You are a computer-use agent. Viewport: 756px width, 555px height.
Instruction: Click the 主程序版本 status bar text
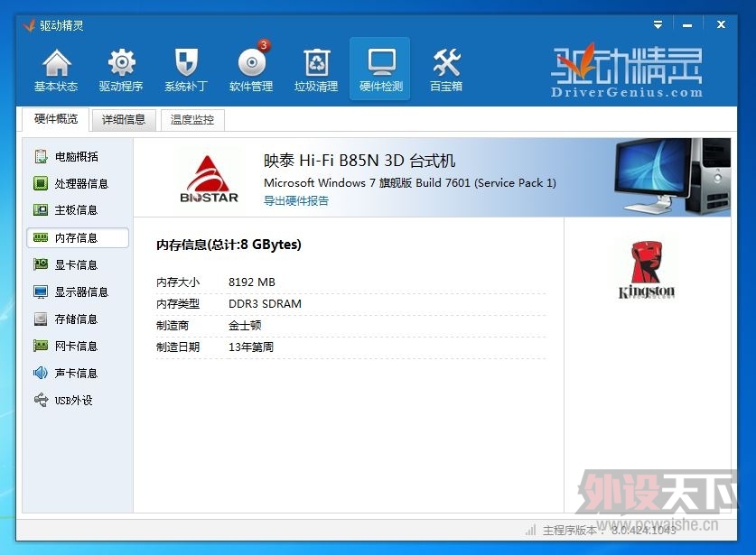tap(610, 531)
